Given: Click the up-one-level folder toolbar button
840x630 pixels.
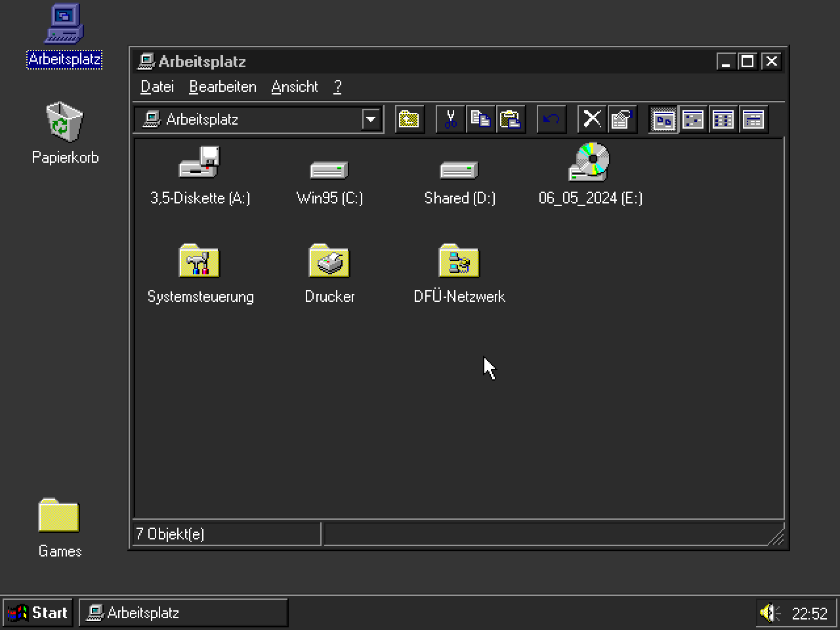Looking at the screenshot, I should click(409, 119).
